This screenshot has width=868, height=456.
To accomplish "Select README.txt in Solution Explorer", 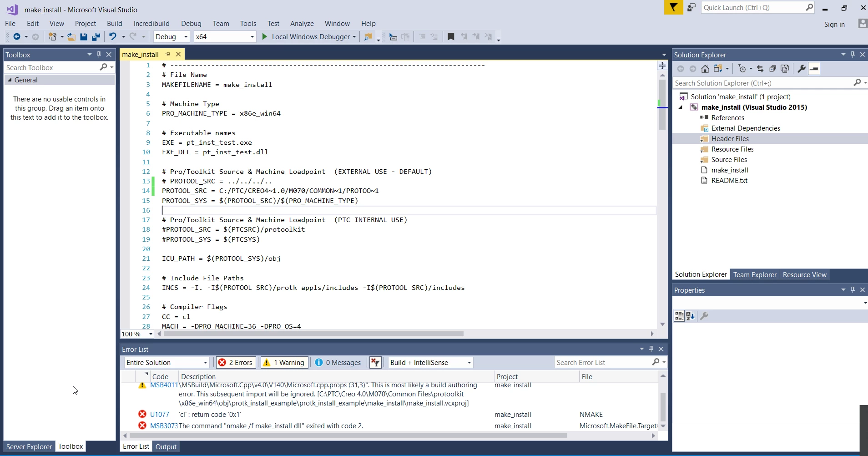I will (x=729, y=181).
